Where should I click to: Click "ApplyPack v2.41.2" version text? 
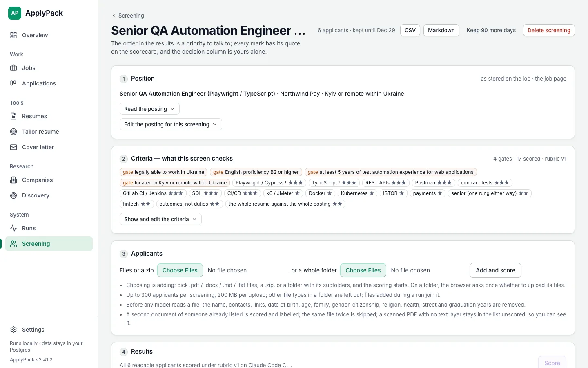coord(31,360)
